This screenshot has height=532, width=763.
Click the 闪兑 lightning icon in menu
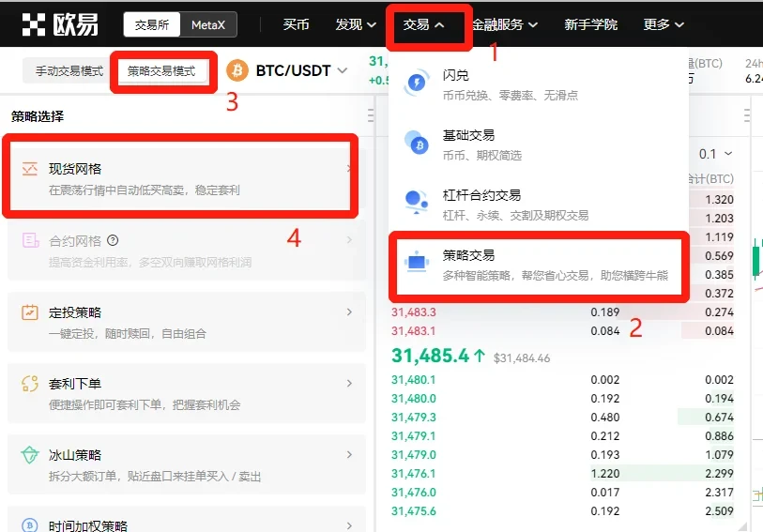coord(416,84)
